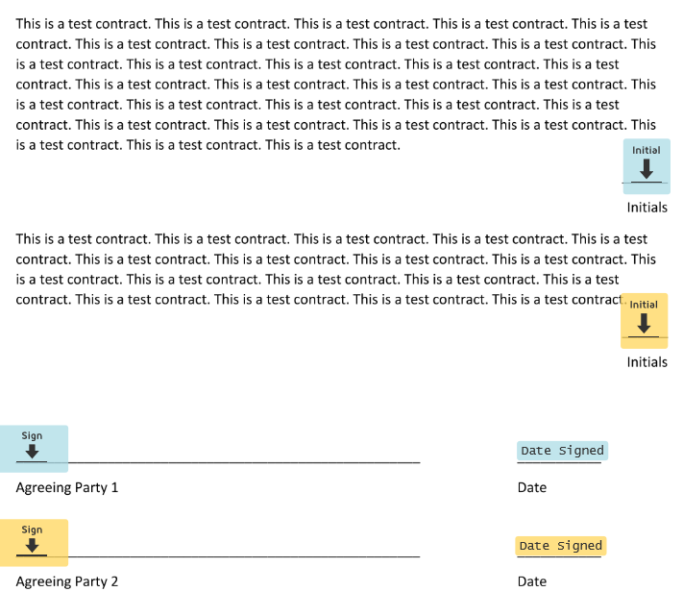Select the word "Sign" on the blue tag
The width and height of the screenshot is (683, 616).
pyautogui.click(x=32, y=435)
